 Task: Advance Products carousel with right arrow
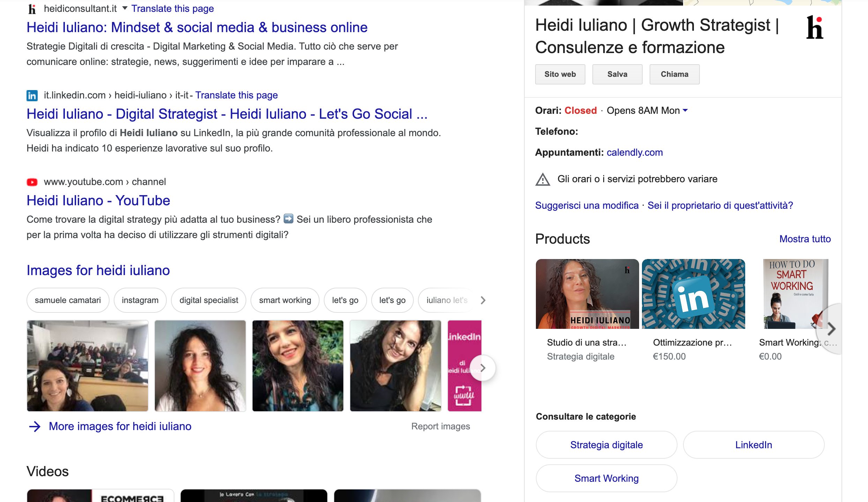click(831, 329)
